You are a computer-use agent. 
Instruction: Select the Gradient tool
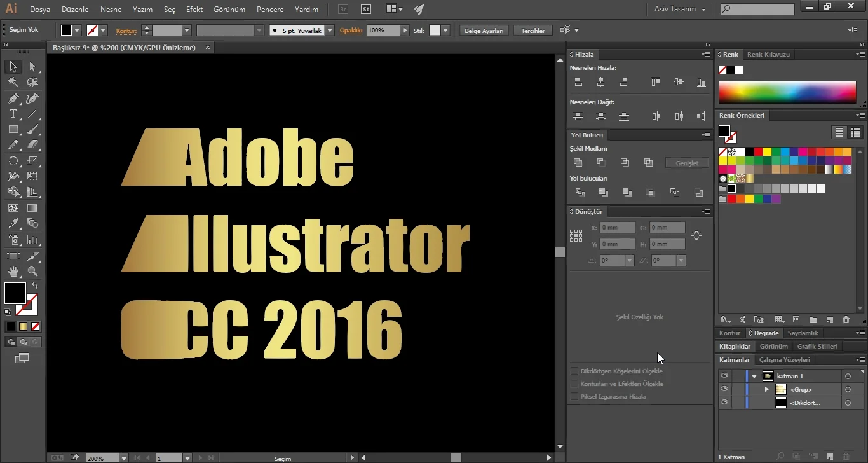[x=32, y=208]
